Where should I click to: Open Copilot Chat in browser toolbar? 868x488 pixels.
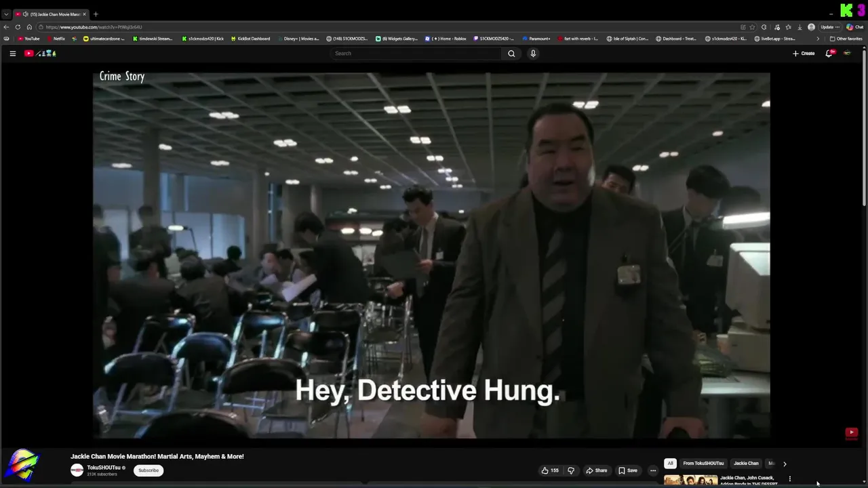(854, 27)
